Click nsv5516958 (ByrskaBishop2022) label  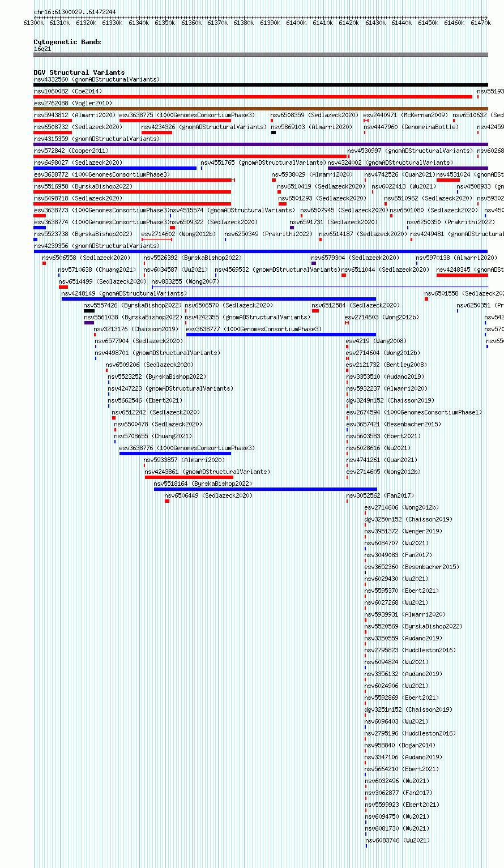click(x=83, y=186)
